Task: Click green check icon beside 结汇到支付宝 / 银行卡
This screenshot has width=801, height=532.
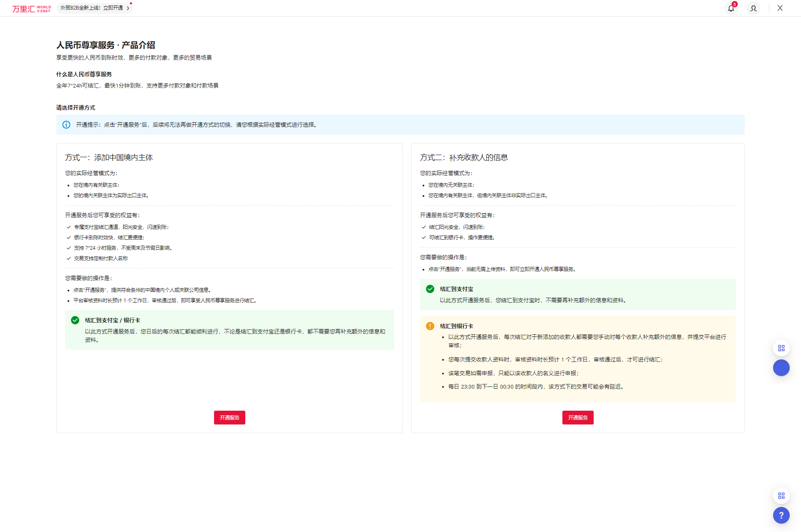Action: (x=75, y=320)
